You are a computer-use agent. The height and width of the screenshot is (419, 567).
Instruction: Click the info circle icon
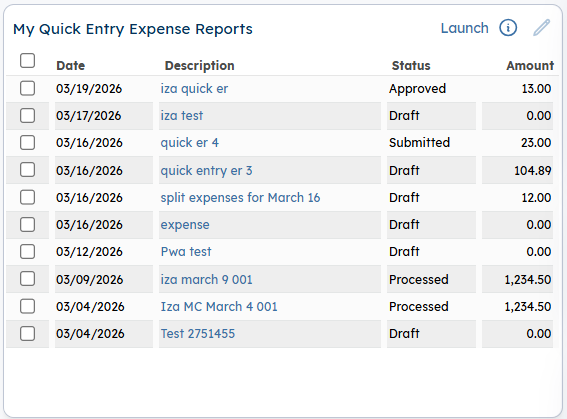click(x=508, y=28)
